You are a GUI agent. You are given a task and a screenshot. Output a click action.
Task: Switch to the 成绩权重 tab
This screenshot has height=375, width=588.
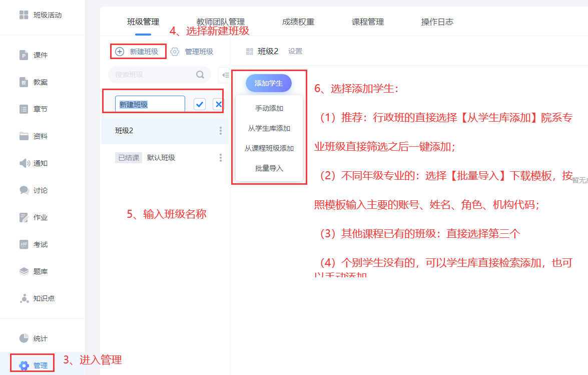298,22
